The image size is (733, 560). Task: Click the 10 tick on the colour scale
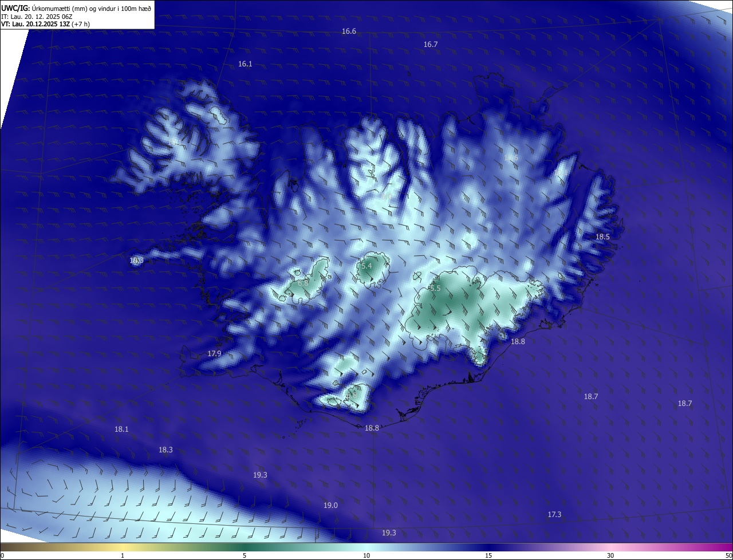tap(366, 556)
